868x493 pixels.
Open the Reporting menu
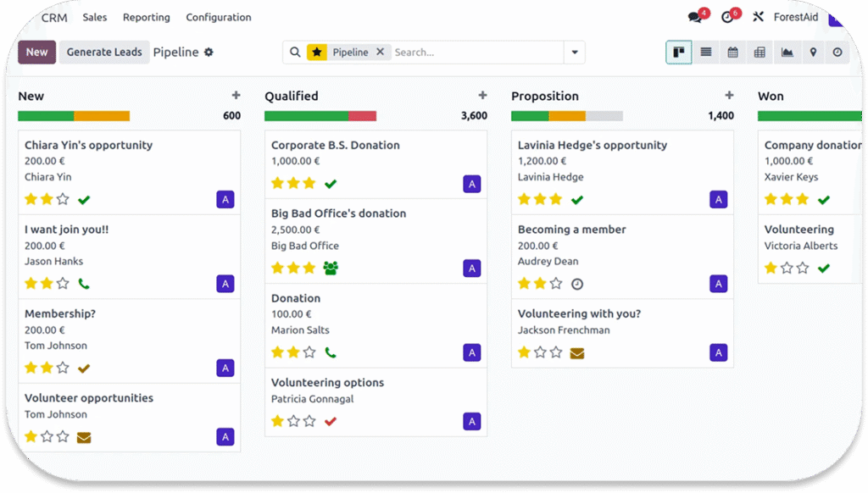coord(146,17)
